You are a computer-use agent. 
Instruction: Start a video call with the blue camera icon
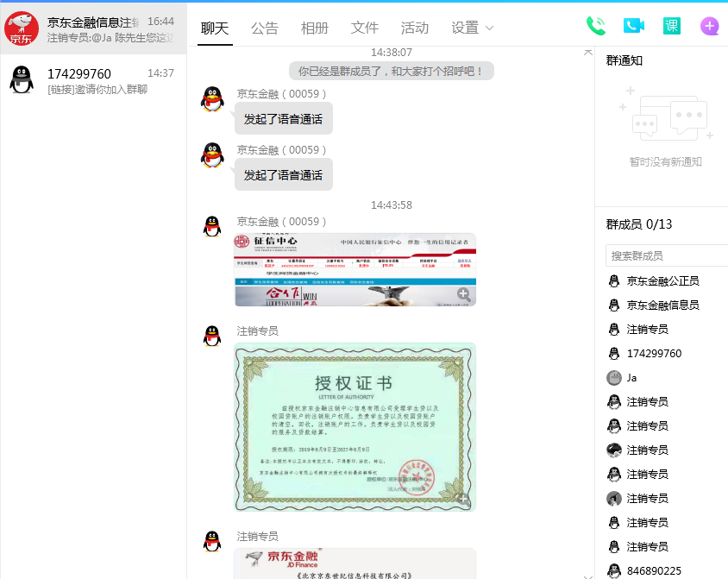coord(634,26)
